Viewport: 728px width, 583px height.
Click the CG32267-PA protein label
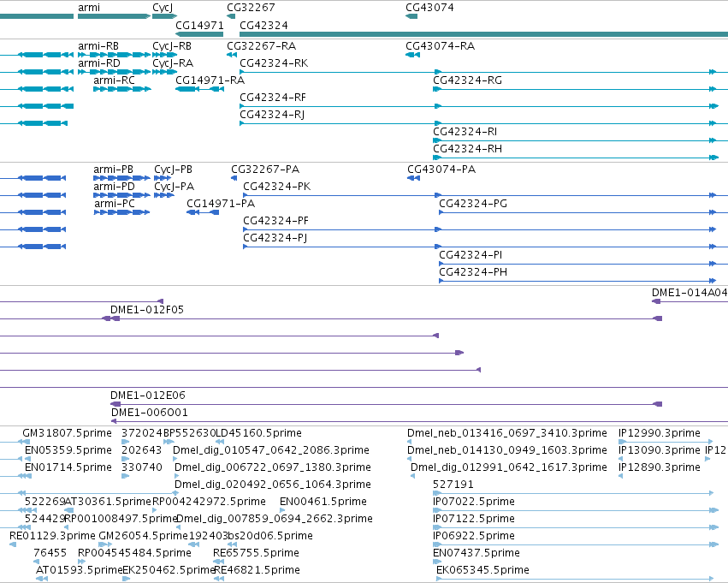[x=265, y=170]
